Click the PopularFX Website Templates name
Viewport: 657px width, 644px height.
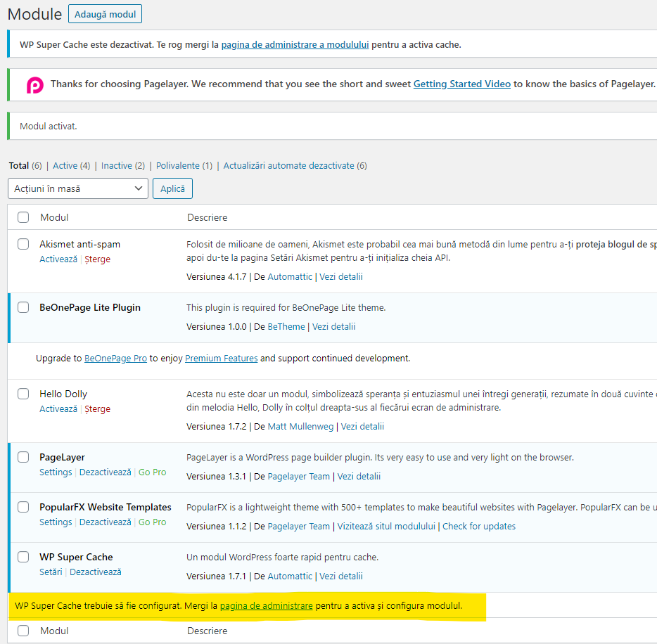coord(106,507)
